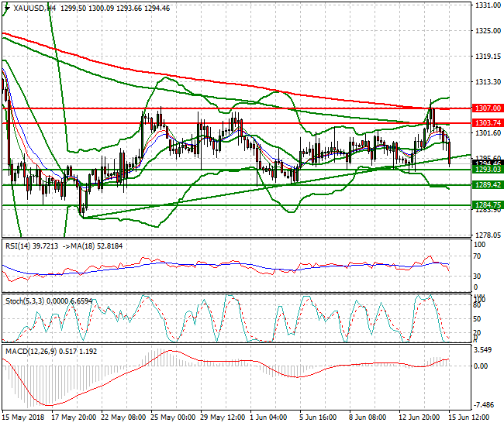Viewport: 504px width, 426px height.
Task: Click the 5 Jun 16:00 time axis label
Action: click(318, 417)
